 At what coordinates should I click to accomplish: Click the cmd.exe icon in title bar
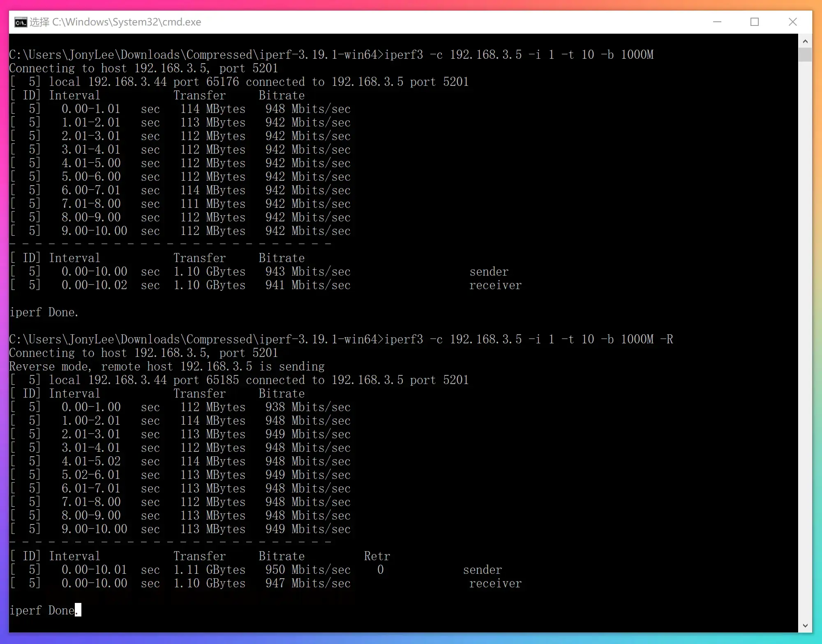(21, 22)
